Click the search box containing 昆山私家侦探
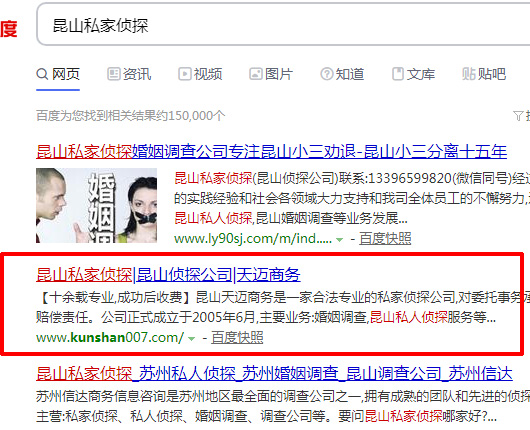The height and width of the screenshot is (430, 530). [283, 24]
